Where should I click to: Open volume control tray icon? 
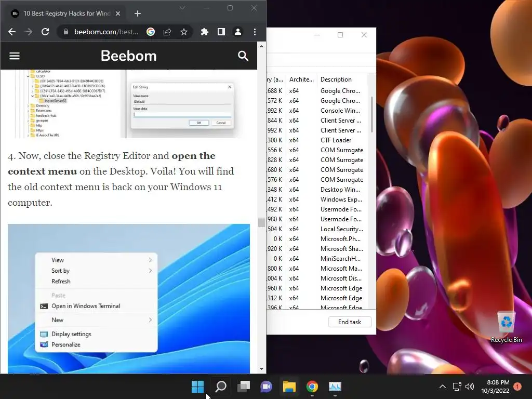470,387
